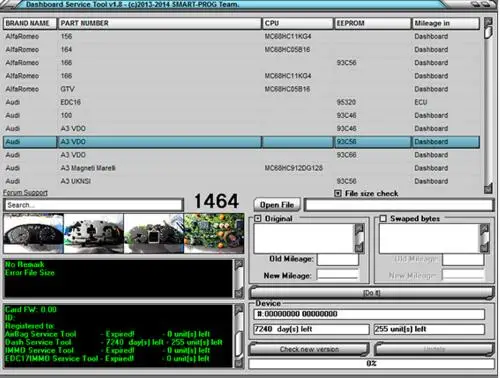Image resolution: width=500 pixels, height=378 pixels.
Task: Select AlfaRomeo GTV row
Action: tap(241, 89)
